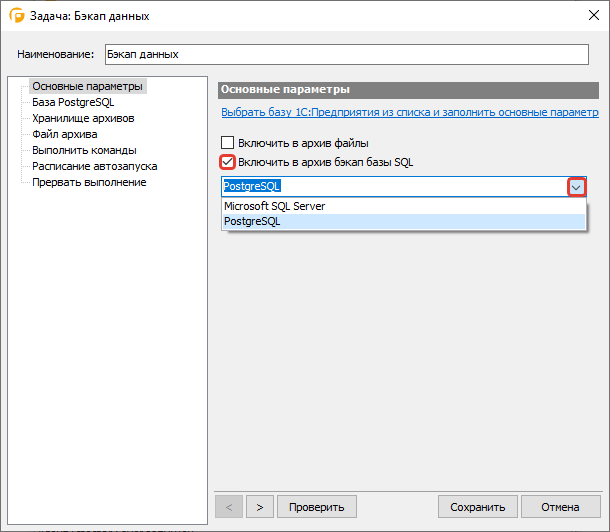Image resolution: width=610 pixels, height=532 pixels.
Task: Open Хранилище архивов settings
Action: [x=83, y=118]
